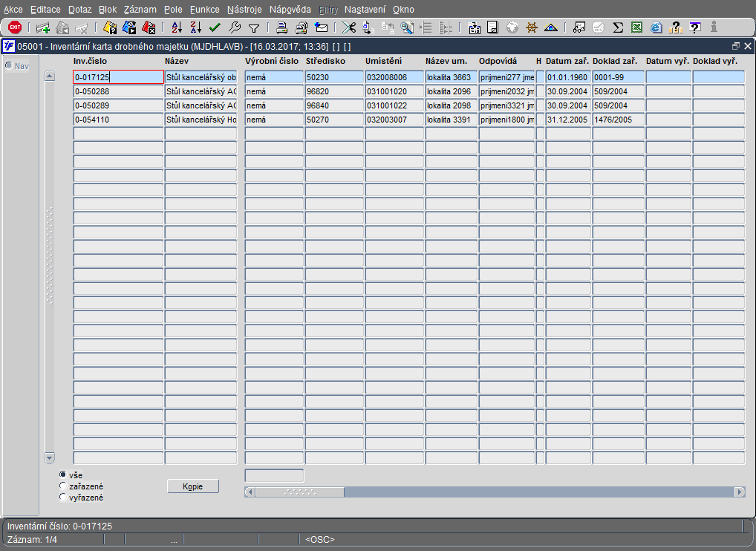
Task: Click the empty field below Výrobní číslo column
Action: tap(274, 476)
